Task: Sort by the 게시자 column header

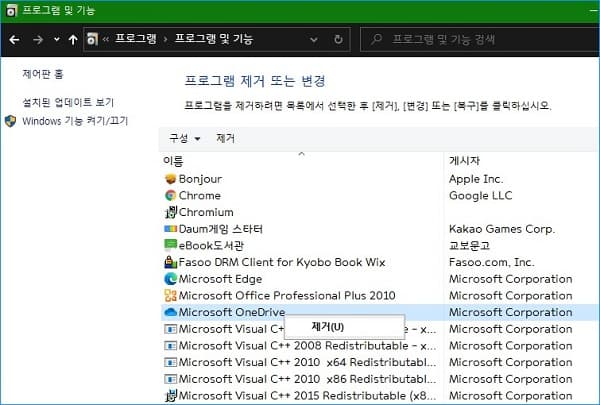Action: [464, 161]
